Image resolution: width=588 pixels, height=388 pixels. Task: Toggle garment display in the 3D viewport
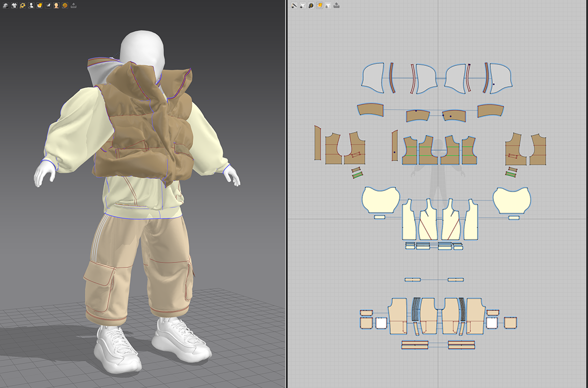[x=14, y=5]
